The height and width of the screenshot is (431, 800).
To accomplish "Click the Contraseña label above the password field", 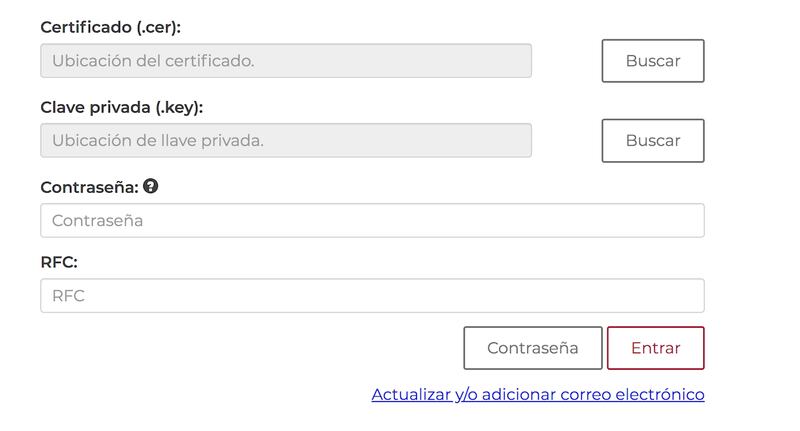I will point(89,187).
